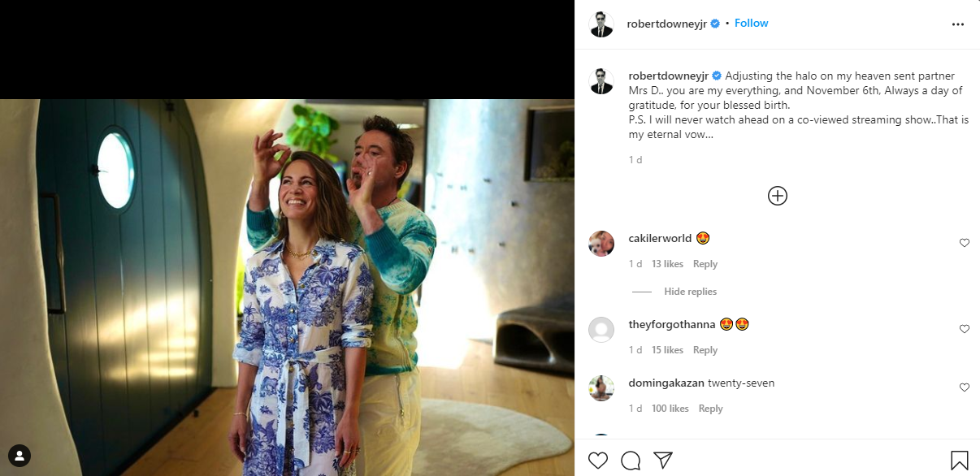The image size is (980, 476).
Task: Like the domingakazan comment
Action: click(x=965, y=387)
